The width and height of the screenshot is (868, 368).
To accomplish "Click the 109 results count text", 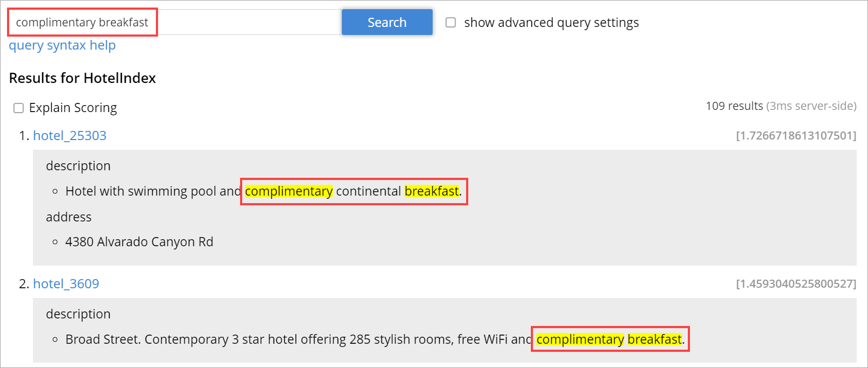I will pyautogui.click(x=734, y=106).
